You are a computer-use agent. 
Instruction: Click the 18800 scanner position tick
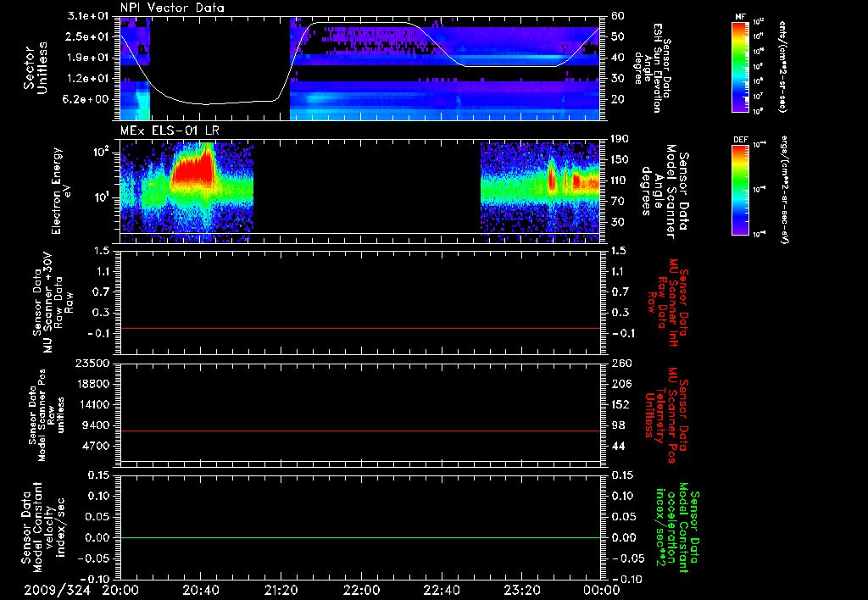pyautogui.click(x=92, y=384)
